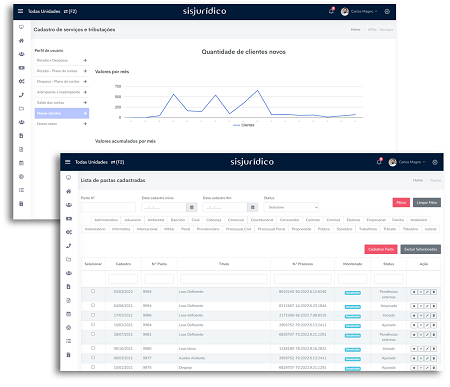Open the list icon in the front window sidebar
The image size is (450, 387).
tap(69, 341)
